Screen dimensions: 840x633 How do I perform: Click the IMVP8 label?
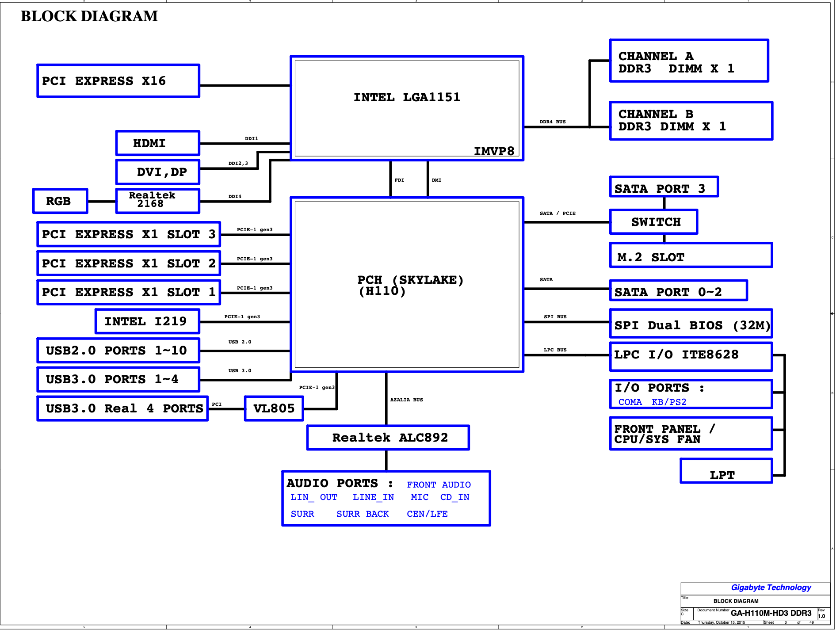point(494,151)
